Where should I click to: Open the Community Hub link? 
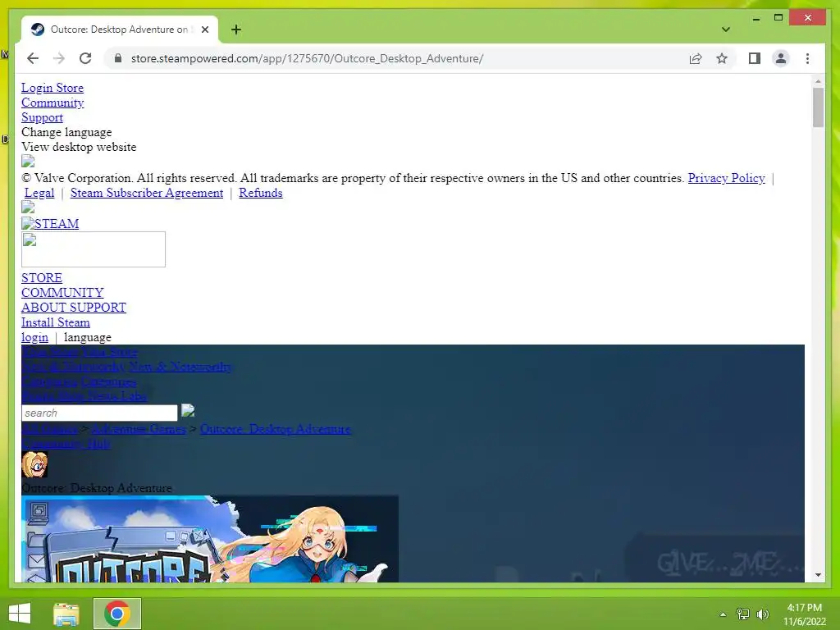(x=66, y=444)
